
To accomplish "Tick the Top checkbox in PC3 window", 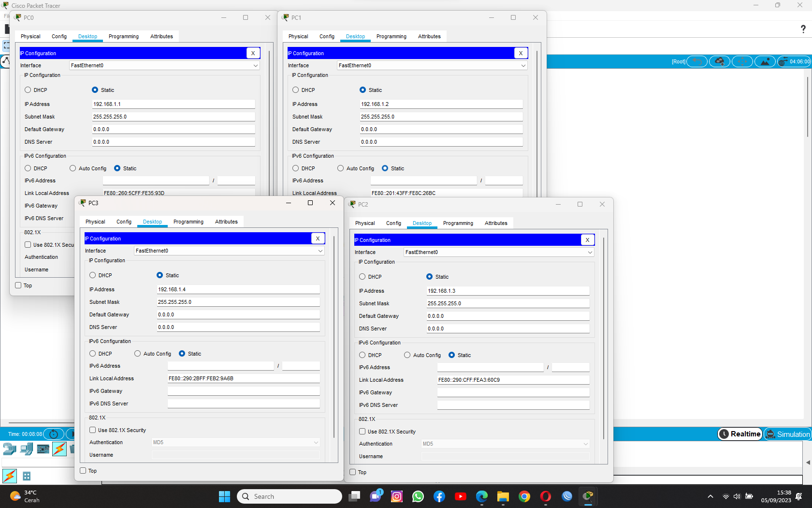I will click(x=83, y=471).
